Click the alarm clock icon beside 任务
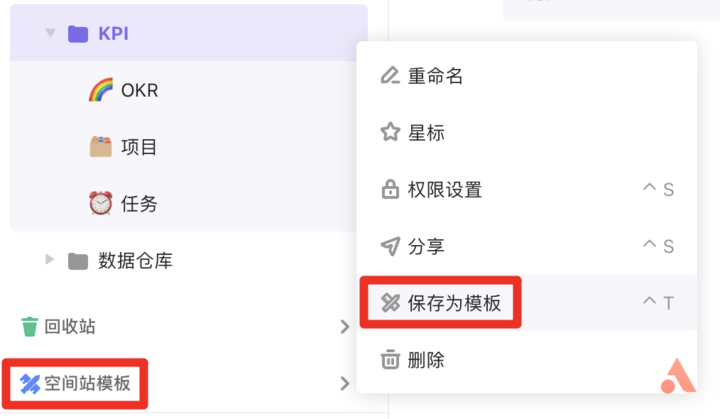Image resolution: width=720 pixels, height=419 pixels. [100, 204]
